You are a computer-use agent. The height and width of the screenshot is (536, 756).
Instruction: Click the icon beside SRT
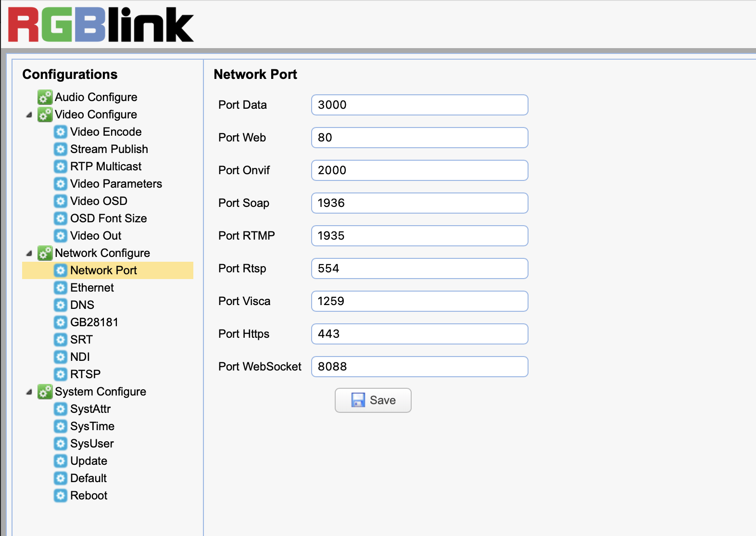[60, 340]
